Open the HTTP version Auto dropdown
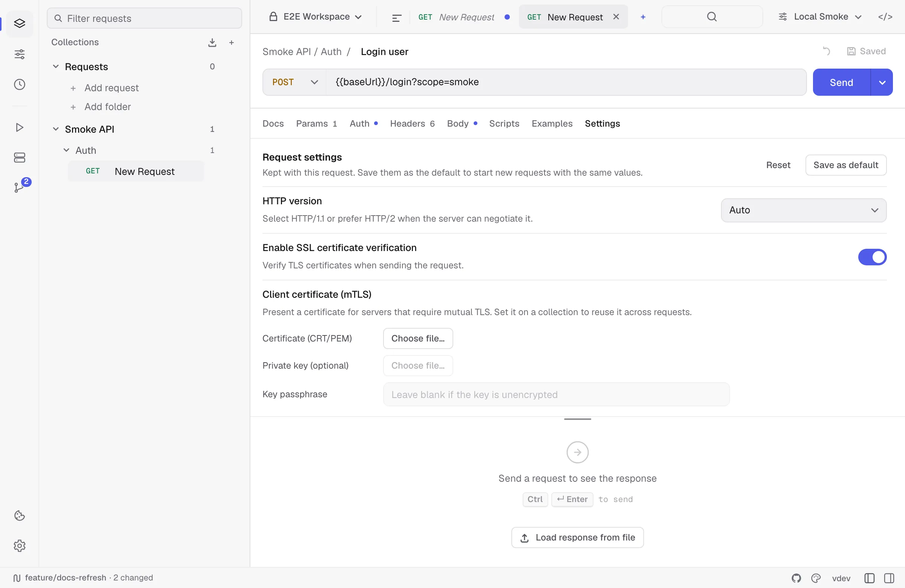The height and width of the screenshot is (588, 905). pyautogui.click(x=804, y=210)
